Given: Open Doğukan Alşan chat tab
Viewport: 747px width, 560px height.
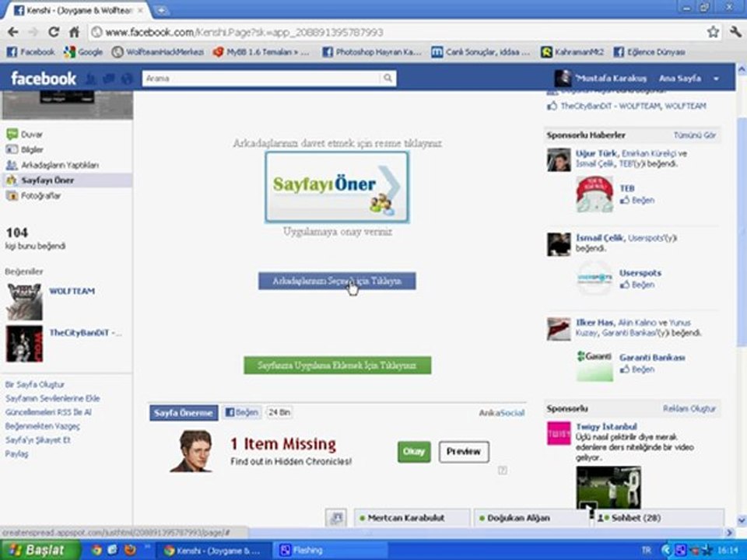Looking at the screenshot, I should point(531,518).
